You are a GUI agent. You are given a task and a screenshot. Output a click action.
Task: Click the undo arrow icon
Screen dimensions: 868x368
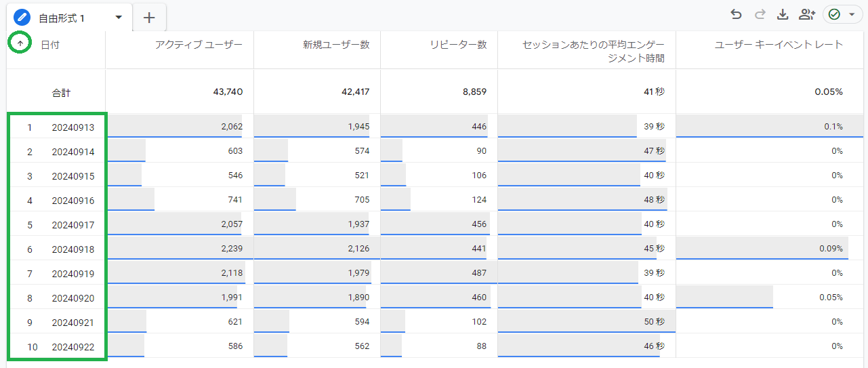point(736,15)
